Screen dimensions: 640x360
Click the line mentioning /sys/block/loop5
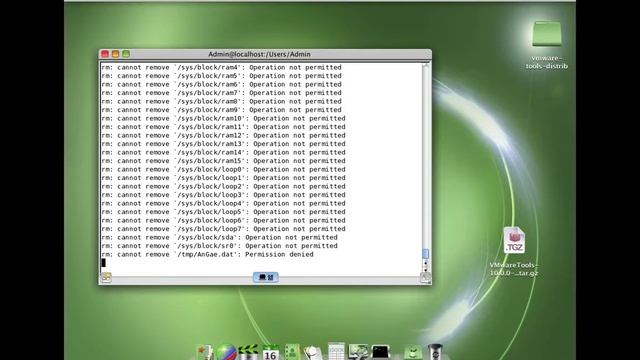(x=223, y=212)
